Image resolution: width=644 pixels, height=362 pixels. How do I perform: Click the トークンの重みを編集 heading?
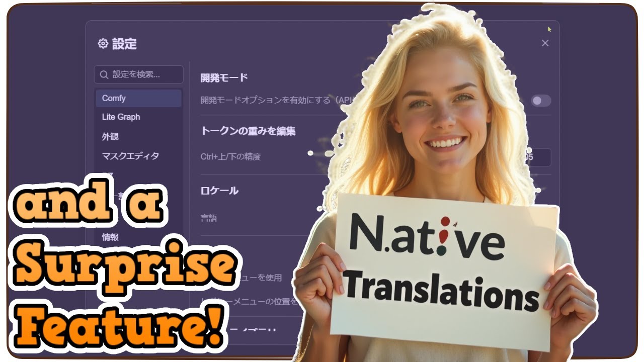pyautogui.click(x=248, y=131)
